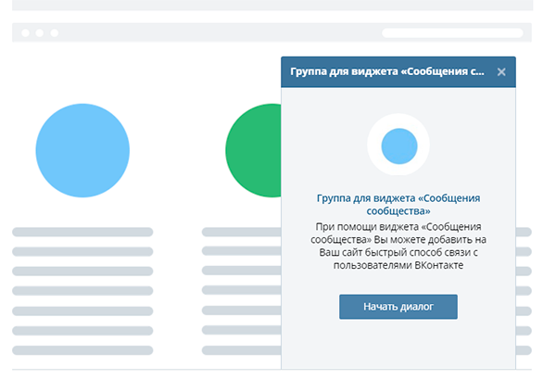Click the third dot in the browser bar
Image resolution: width=556 pixels, height=392 pixels.
click(54, 33)
